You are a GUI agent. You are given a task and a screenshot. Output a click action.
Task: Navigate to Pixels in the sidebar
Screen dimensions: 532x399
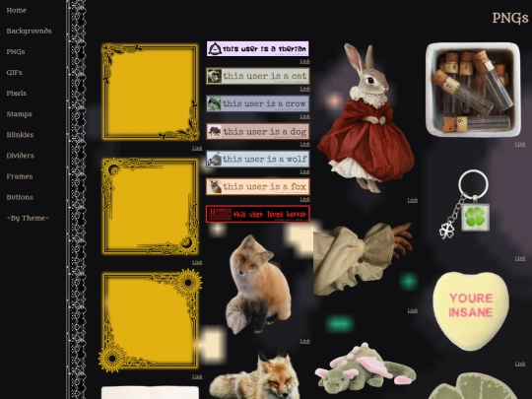click(x=17, y=93)
